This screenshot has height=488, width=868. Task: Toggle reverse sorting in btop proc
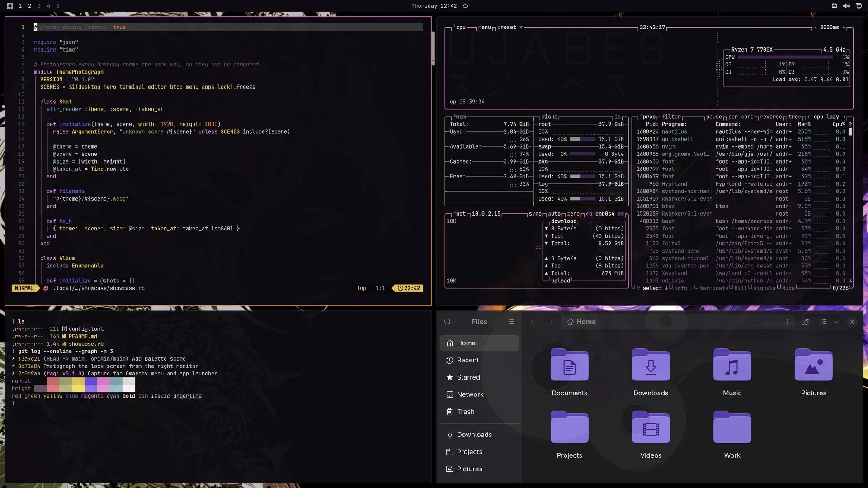pos(771,117)
